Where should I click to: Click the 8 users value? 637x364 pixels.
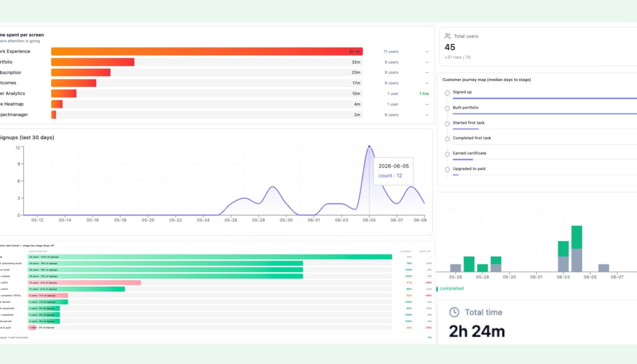tap(391, 115)
